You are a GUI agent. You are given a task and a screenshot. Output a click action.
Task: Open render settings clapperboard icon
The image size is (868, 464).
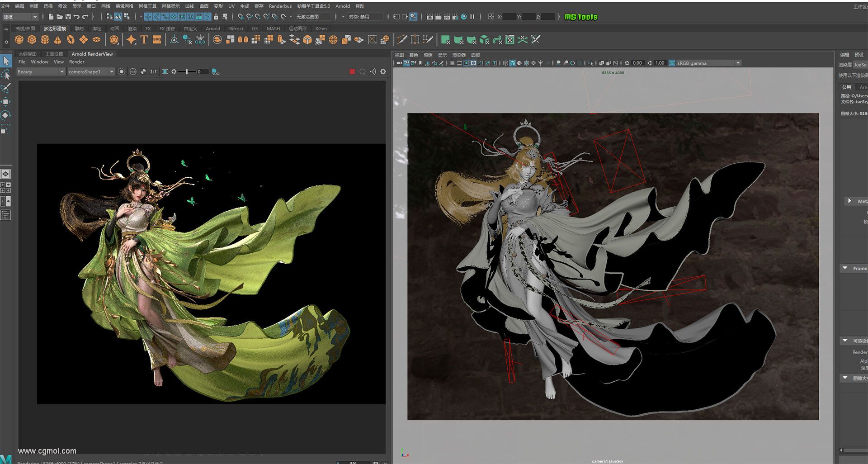tap(455, 17)
